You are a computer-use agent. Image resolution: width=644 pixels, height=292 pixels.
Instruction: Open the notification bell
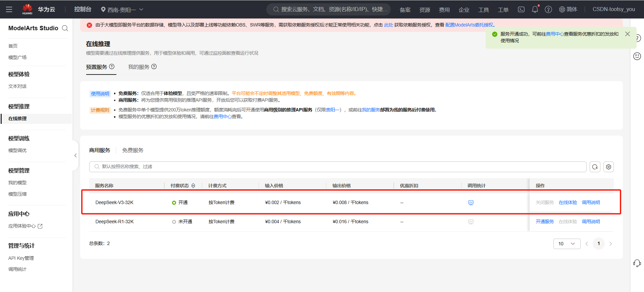point(535,9)
